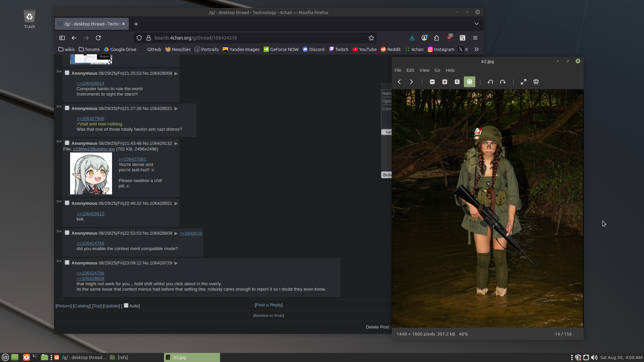
Task: Go to next image in viewer
Action: click(411, 82)
